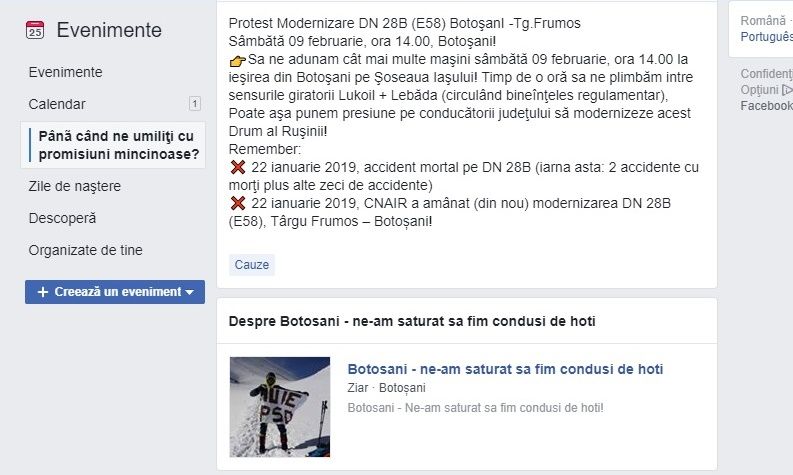Click the second red X mark emoji
This screenshot has height=475, width=793.
click(x=238, y=203)
